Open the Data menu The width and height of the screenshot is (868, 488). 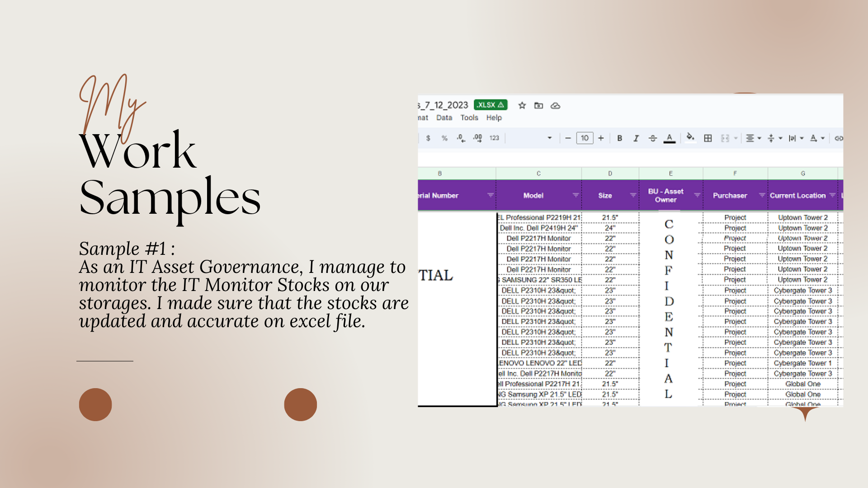pyautogui.click(x=444, y=117)
